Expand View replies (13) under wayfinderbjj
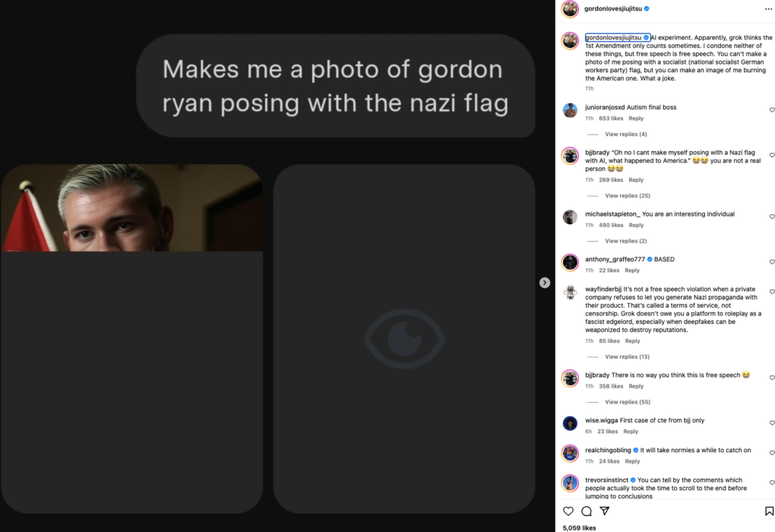Image resolution: width=775 pixels, height=532 pixels. [x=627, y=356]
